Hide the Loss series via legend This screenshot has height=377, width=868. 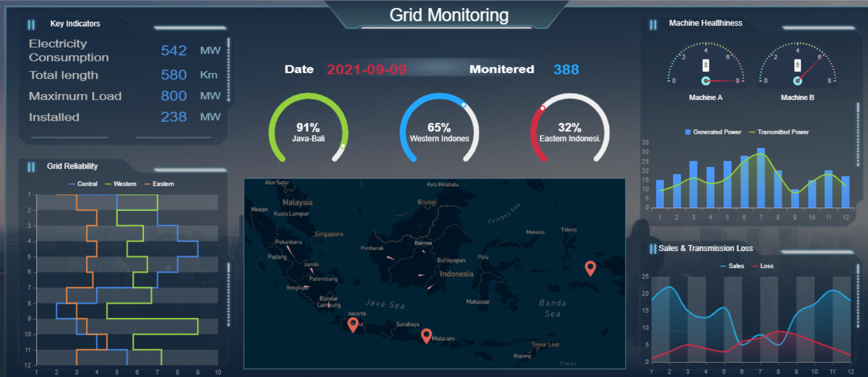coord(763,266)
